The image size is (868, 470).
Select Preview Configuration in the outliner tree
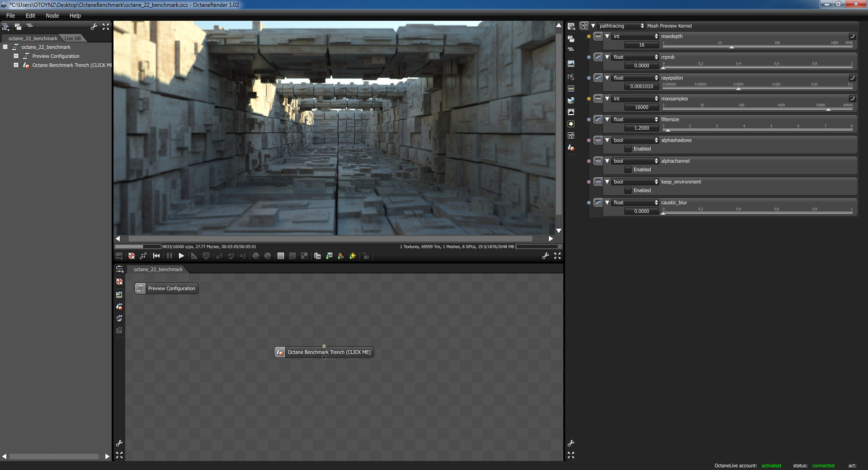pyautogui.click(x=56, y=56)
